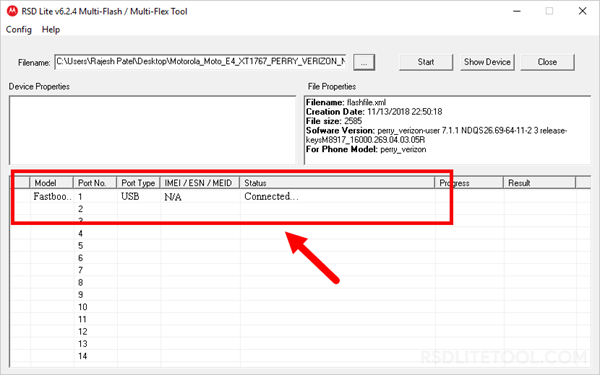Click the File size value 2585
Image resolution: width=600 pixels, height=375 pixels.
pos(353,121)
